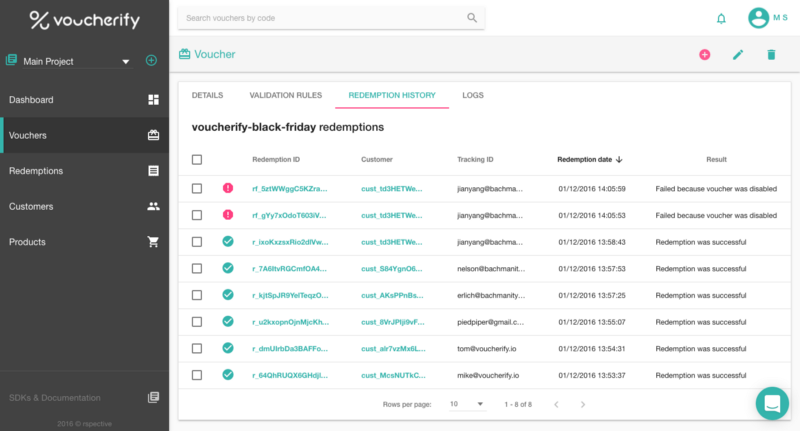Select checkbox for r_ixoKxzsxRio2dlVw row
Screen dimensions: 800x431
tap(197, 242)
